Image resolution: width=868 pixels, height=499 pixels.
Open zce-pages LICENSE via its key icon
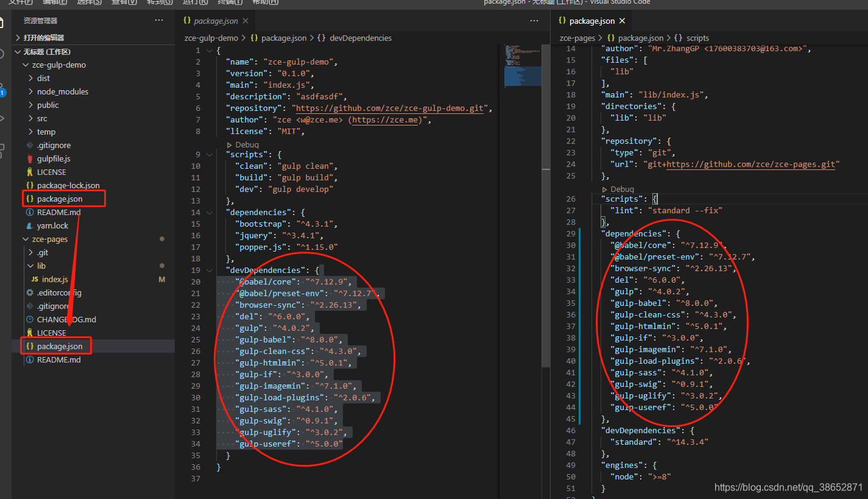click(30, 333)
